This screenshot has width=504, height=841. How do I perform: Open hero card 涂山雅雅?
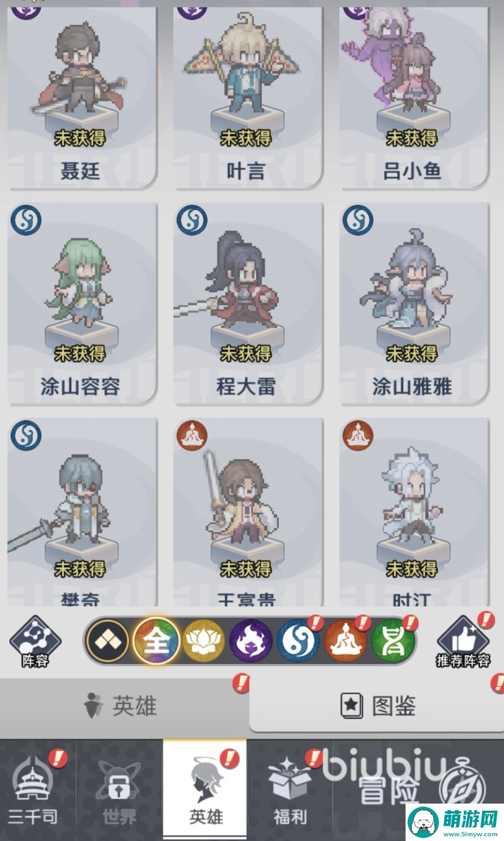(x=415, y=304)
